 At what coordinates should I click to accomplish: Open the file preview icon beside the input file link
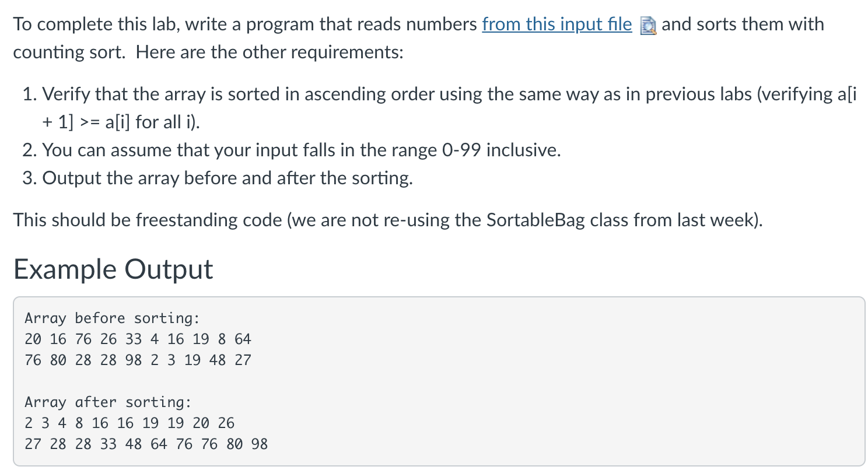pyautogui.click(x=648, y=26)
